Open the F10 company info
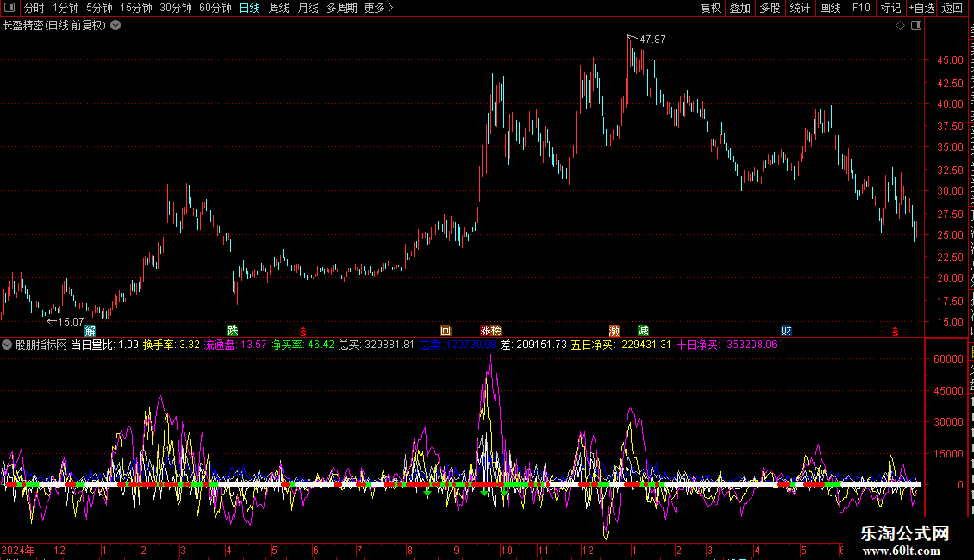This screenshot has width=974, height=560. [861, 8]
